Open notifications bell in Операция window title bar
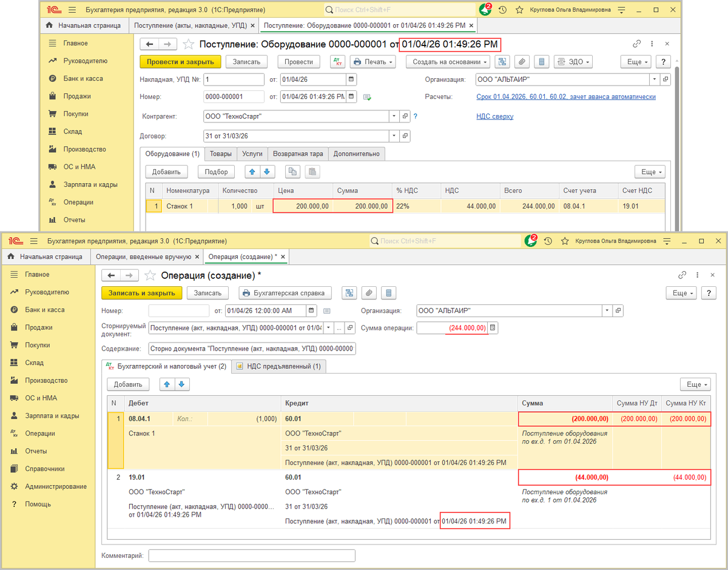 530,241
